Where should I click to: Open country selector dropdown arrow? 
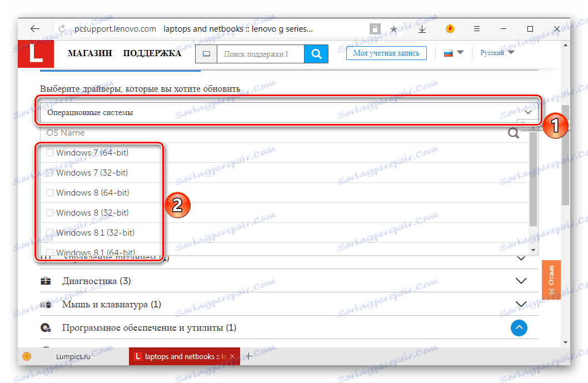click(460, 52)
